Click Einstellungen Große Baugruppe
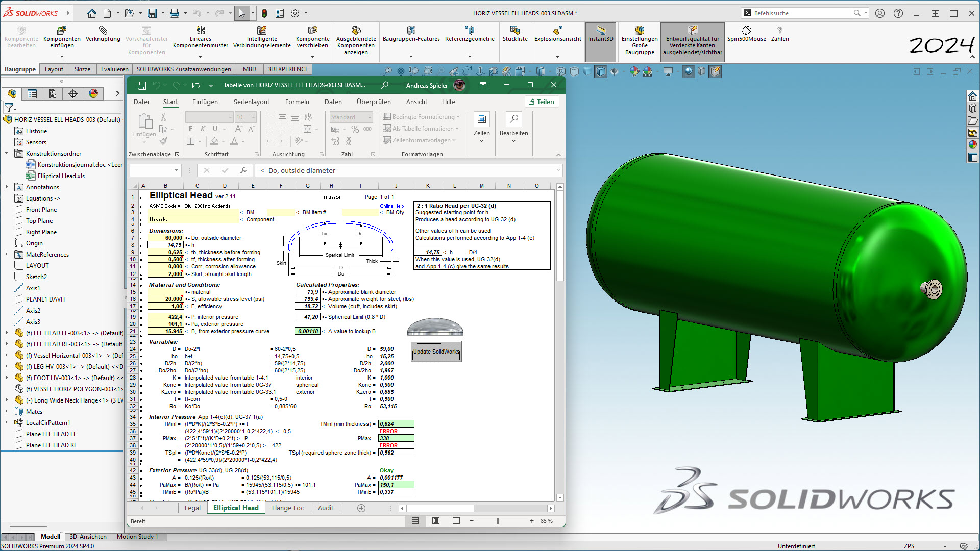980x551 pixels. pos(640,40)
